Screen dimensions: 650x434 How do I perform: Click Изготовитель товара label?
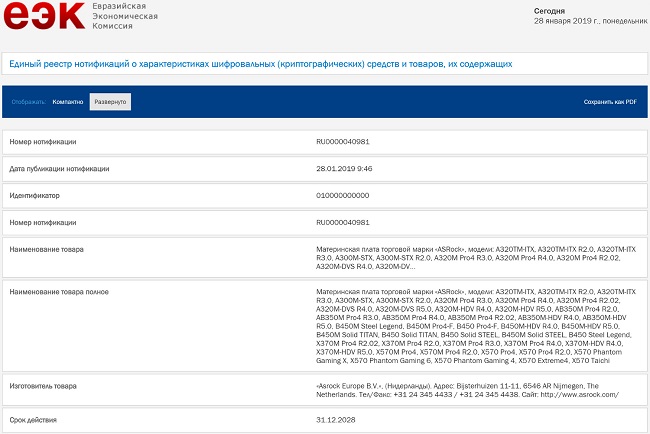(43, 386)
